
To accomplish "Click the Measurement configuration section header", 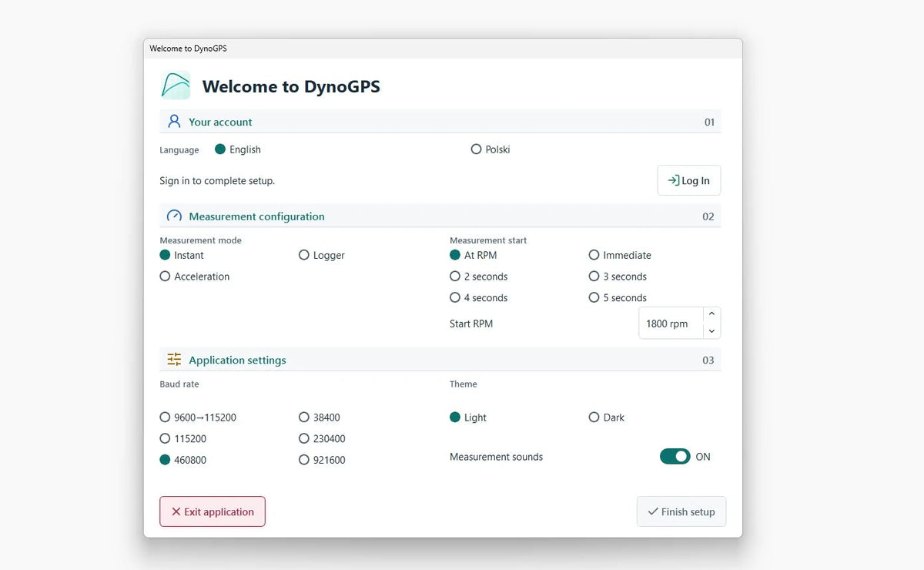I will tap(440, 216).
